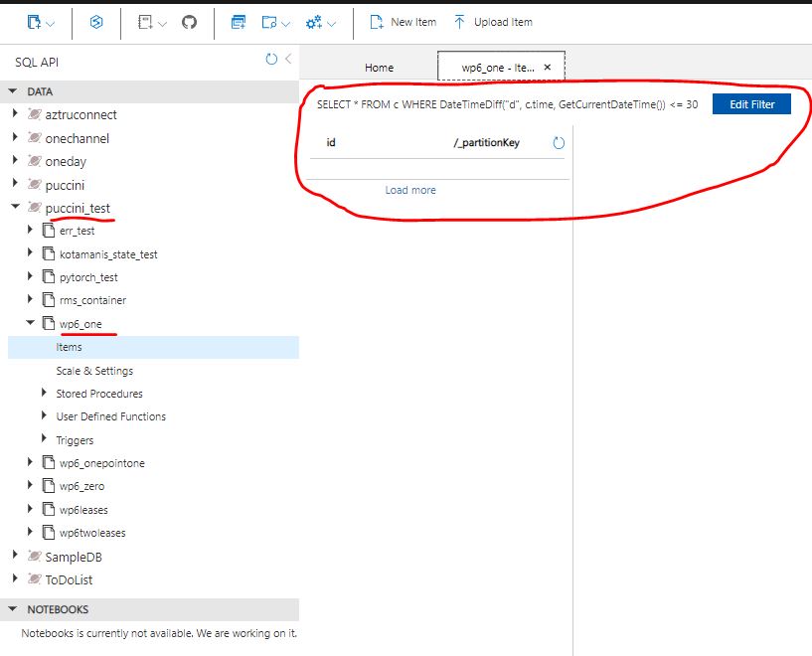Click the Open Query folder icon
The height and width of the screenshot is (656, 812).
268,22
